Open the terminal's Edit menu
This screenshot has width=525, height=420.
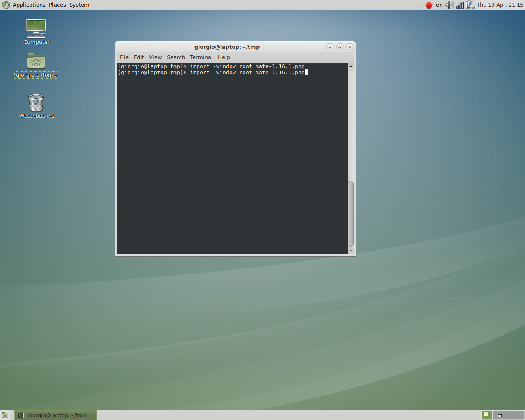[139, 57]
